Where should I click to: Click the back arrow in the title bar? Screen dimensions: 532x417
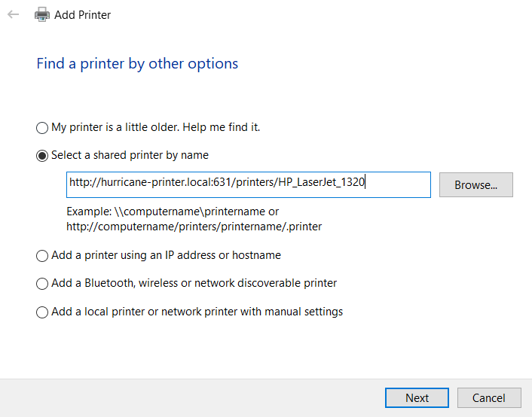(x=13, y=14)
